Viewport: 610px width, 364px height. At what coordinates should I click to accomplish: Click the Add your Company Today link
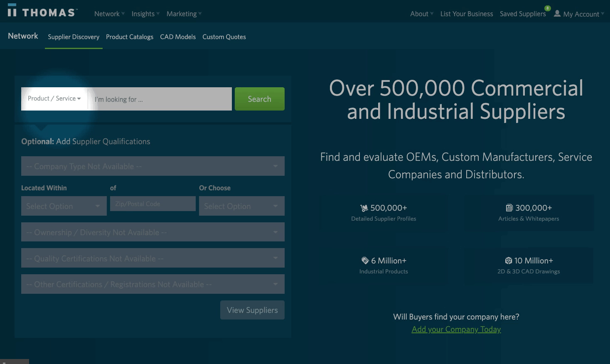pos(456,330)
